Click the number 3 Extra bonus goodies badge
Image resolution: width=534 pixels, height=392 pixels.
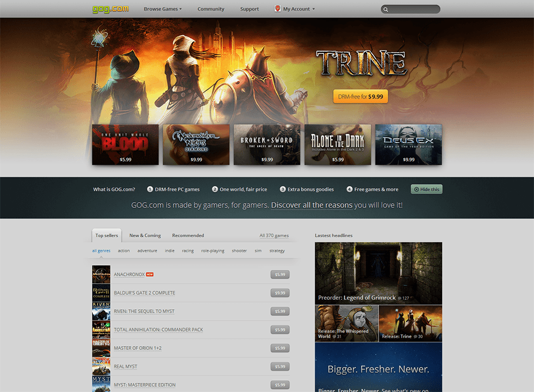[282, 189]
